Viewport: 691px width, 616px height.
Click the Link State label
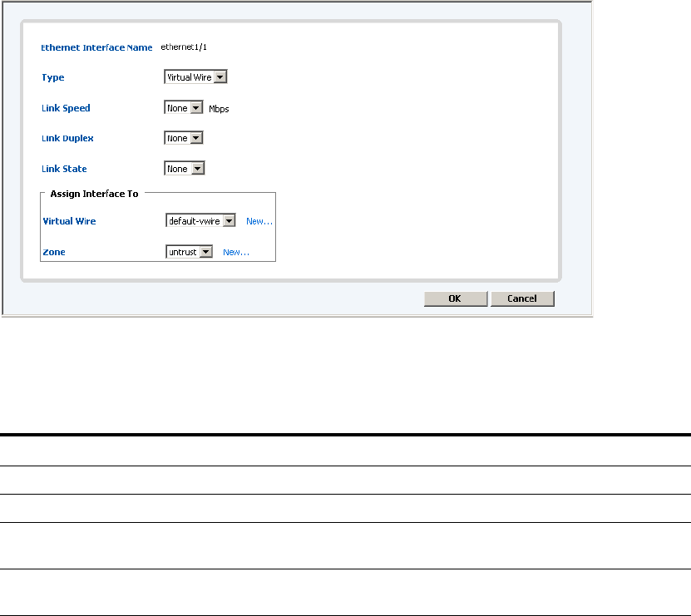click(64, 169)
